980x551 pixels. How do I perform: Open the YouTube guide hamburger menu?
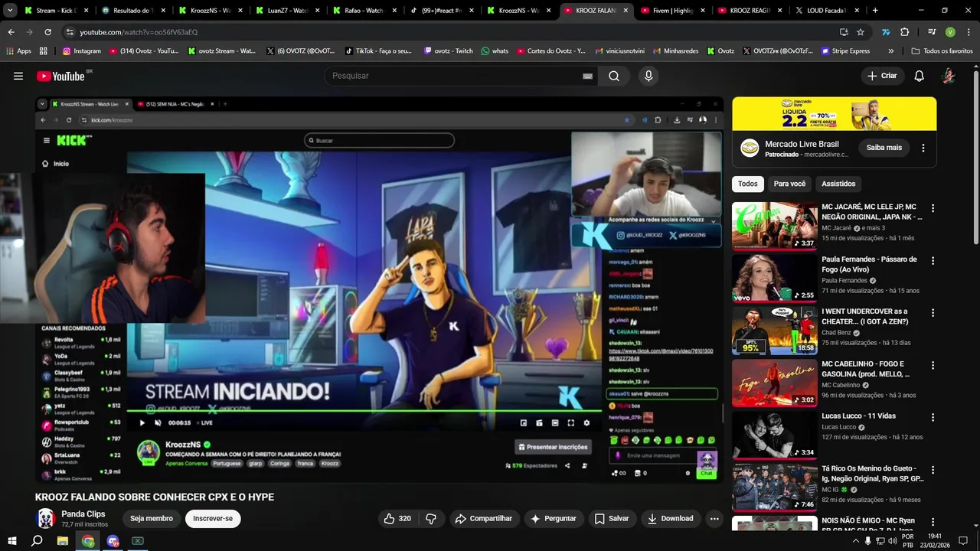point(18,76)
